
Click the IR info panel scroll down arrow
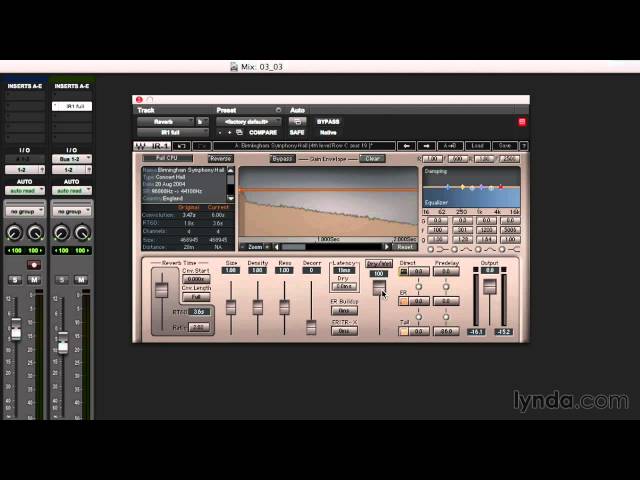point(231,198)
